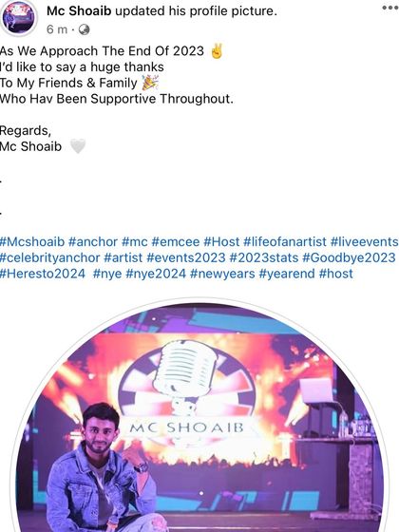The width and height of the screenshot is (399, 532).
Task: Open the #anchor hashtag
Action: coord(93,242)
